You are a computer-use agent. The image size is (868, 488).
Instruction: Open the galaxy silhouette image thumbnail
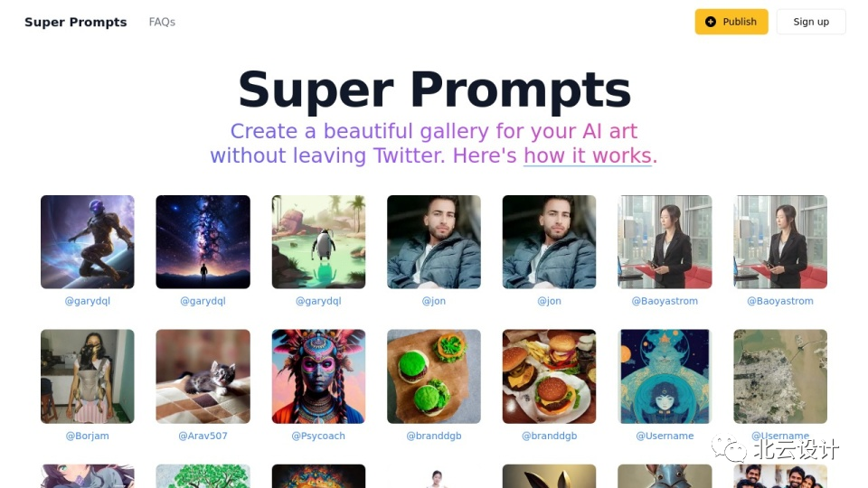[x=203, y=242]
